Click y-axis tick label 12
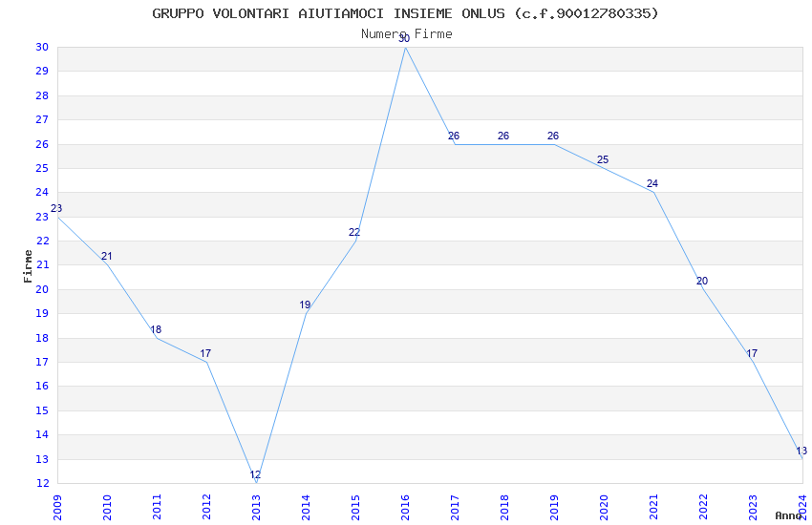The height and width of the screenshot is (525, 812). point(42,484)
